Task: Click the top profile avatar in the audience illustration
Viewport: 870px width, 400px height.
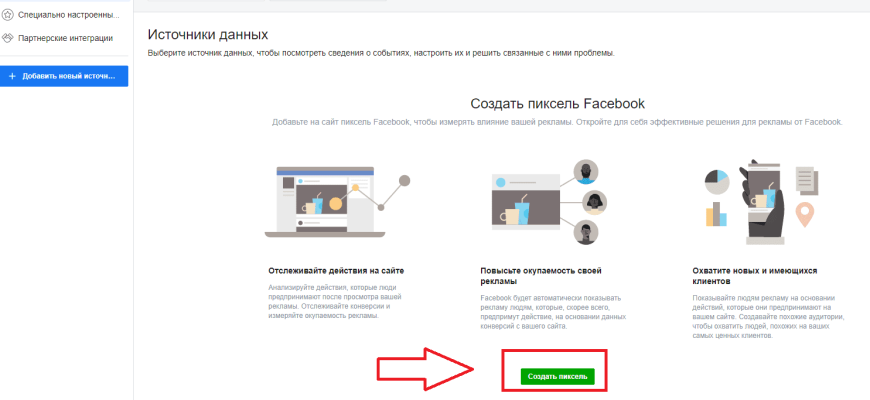Action: (x=586, y=172)
